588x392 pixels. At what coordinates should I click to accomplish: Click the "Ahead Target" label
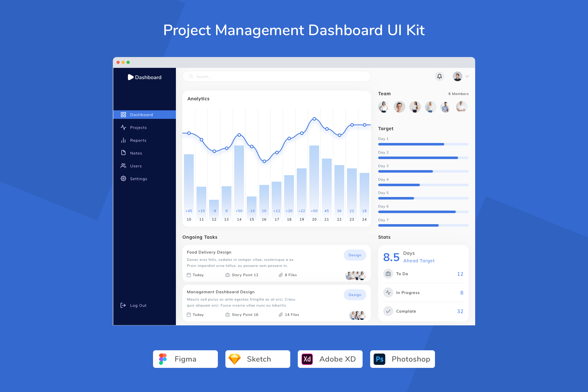(419, 261)
